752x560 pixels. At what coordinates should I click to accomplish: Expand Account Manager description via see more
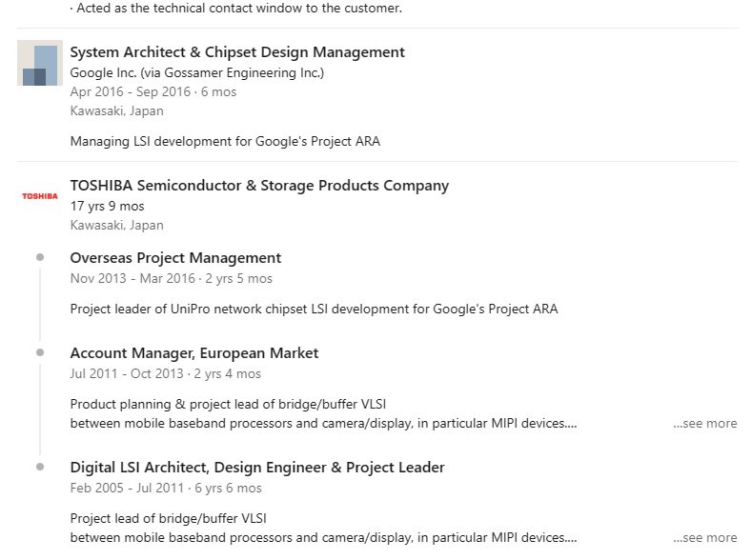[704, 424]
